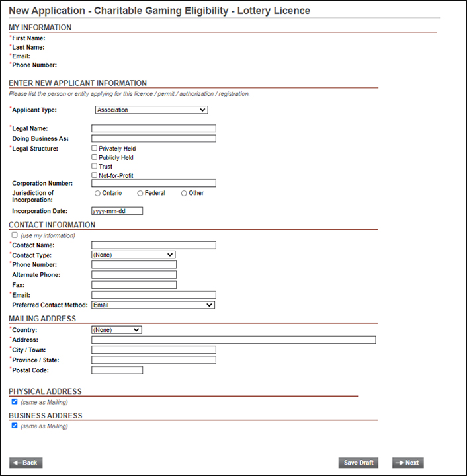Expand the Preferred Contact Method dropdown

coord(153,305)
